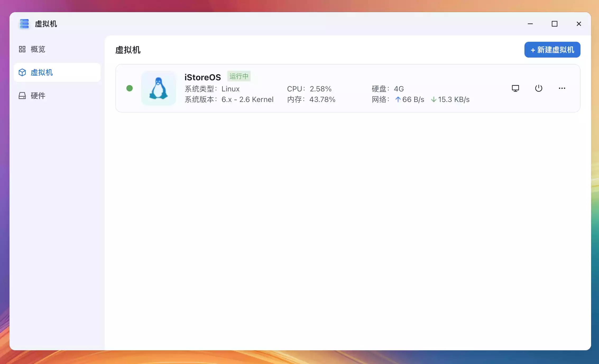The image size is (599, 364).
Task: Click the 内存 43.78% memory value
Action: (x=322, y=99)
